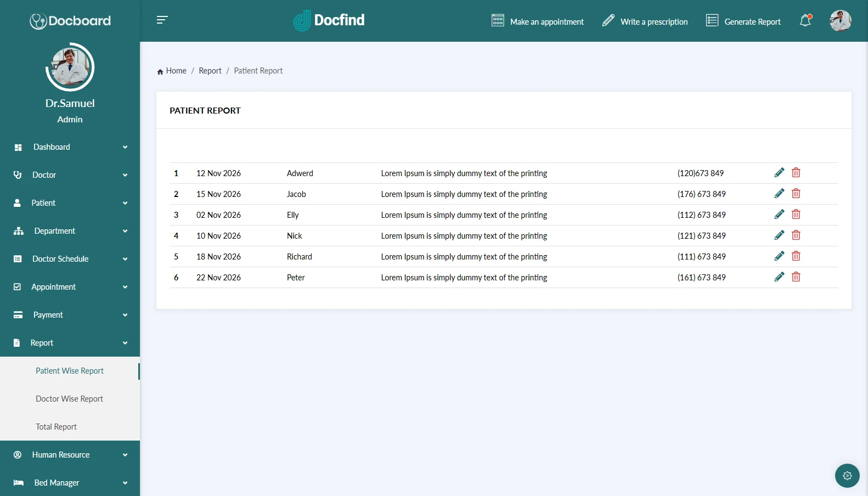Click Write a prescription link
868x496 pixels.
point(645,21)
